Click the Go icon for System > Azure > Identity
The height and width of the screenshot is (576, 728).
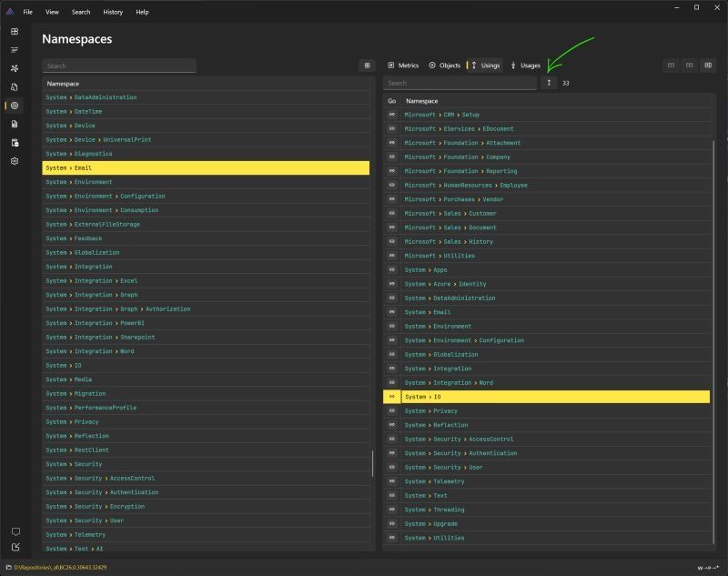pyautogui.click(x=392, y=284)
